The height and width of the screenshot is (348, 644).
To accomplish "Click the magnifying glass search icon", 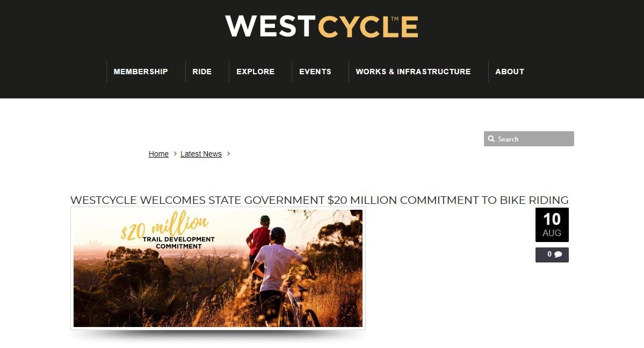I will point(491,139).
